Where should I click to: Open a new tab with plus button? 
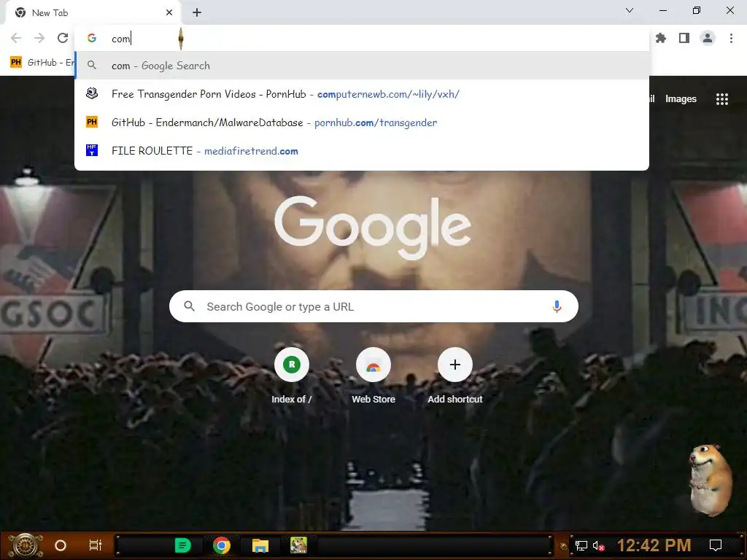coord(197,13)
